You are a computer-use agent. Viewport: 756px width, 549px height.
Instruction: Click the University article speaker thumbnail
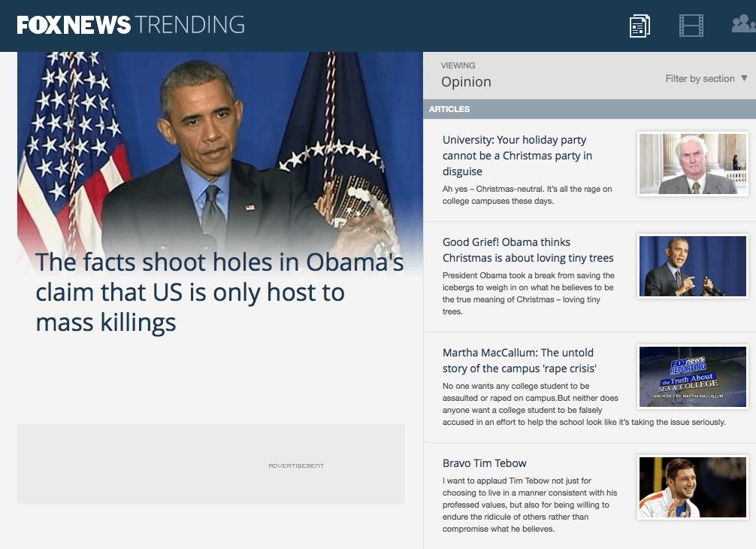click(x=692, y=163)
